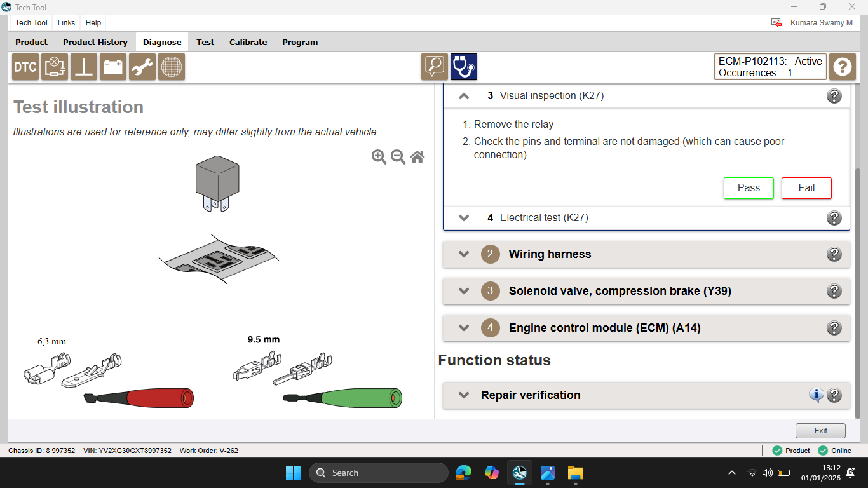Open help for Electrical test (K27)
The width and height of the screenshot is (868, 488).
click(x=834, y=218)
